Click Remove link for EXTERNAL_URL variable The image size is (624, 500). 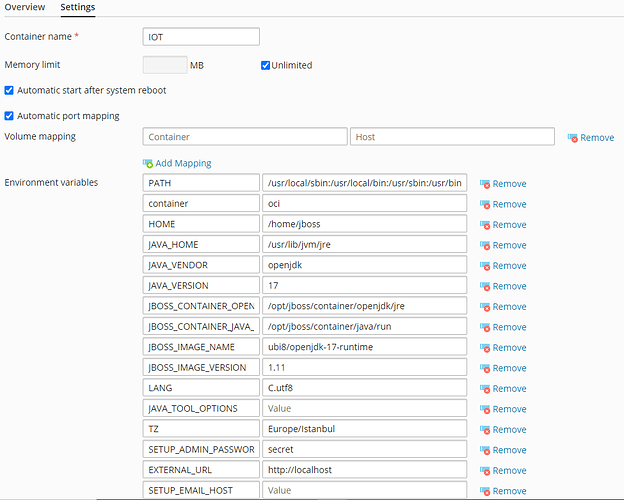pos(509,471)
